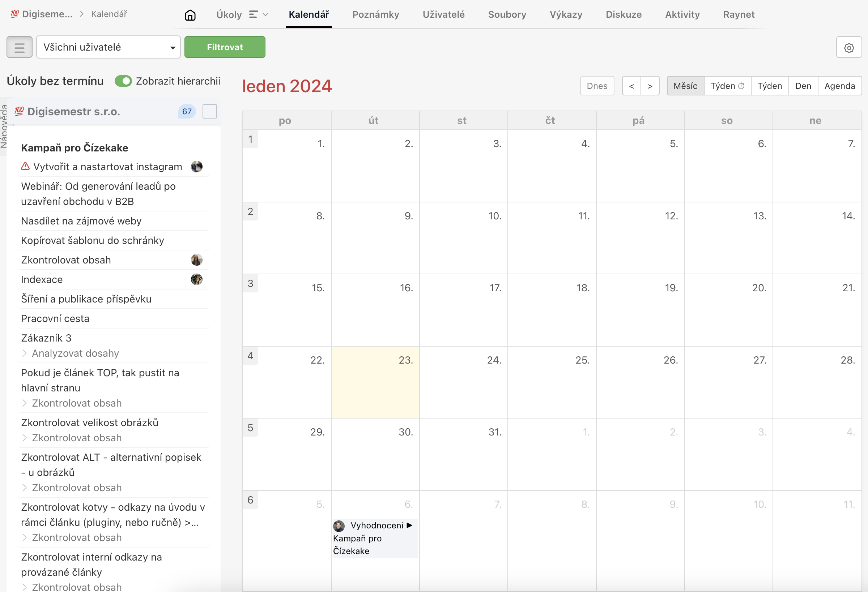868x592 pixels.
Task: Click the green Filtrovat button
Action: (x=225, y=47)
